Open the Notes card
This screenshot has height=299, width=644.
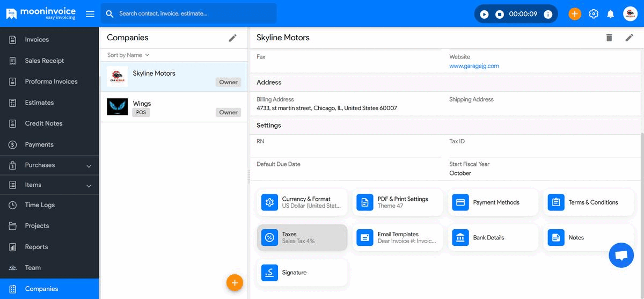click(x=589, y=237)
